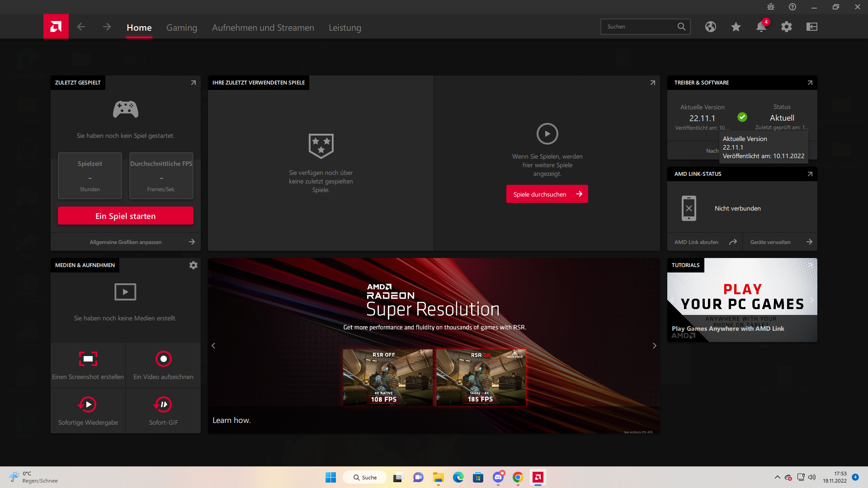
Task: Enable Sofortige Wiedergabe
Action: [88, 411]
